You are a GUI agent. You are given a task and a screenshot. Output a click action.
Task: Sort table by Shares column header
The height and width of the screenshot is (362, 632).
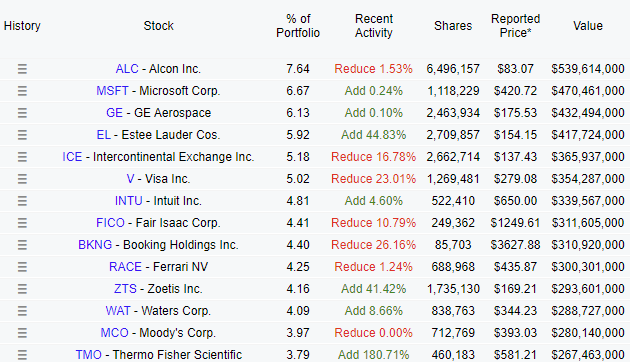(453, 26)
